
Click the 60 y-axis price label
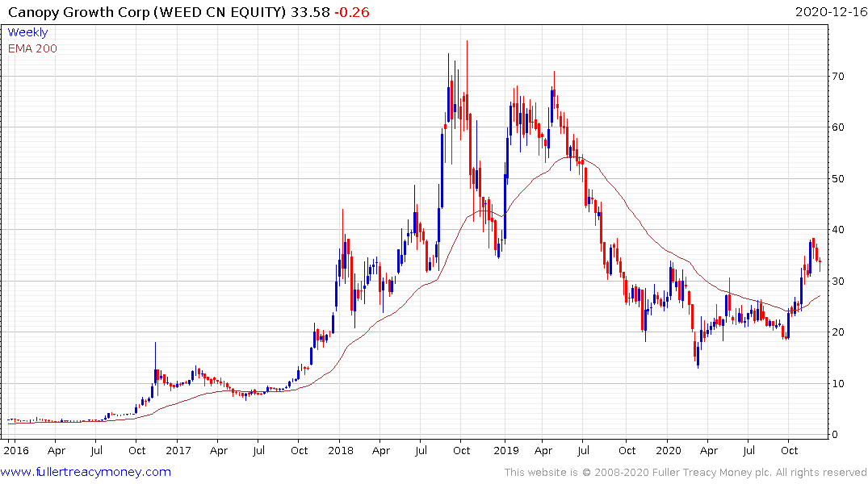[x=838, y=127]
